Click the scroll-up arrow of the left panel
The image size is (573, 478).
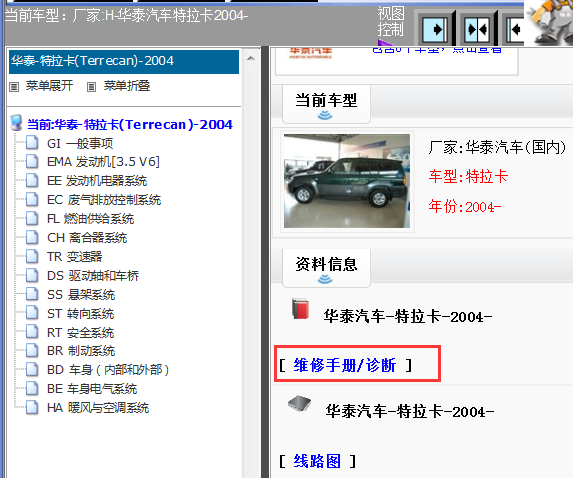(251, 58)
